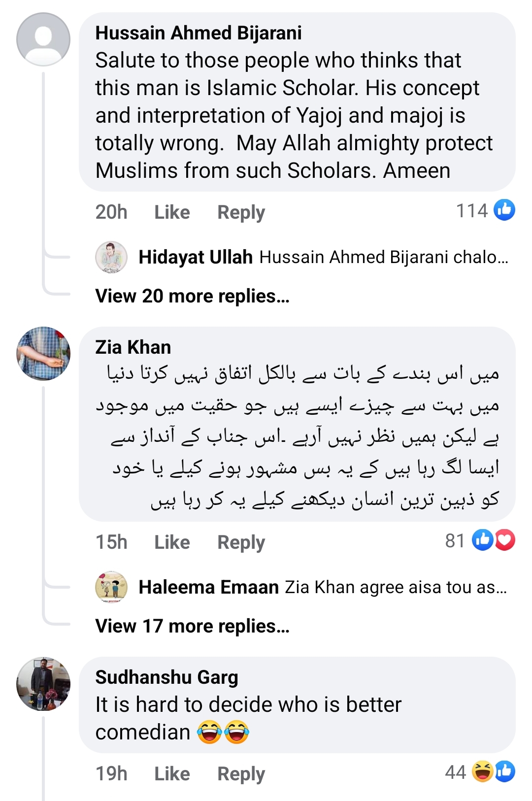The width and height of the screenshot is (532, 801).
Task: Reply to Zia Khan's comment
Action: [240, 541]
